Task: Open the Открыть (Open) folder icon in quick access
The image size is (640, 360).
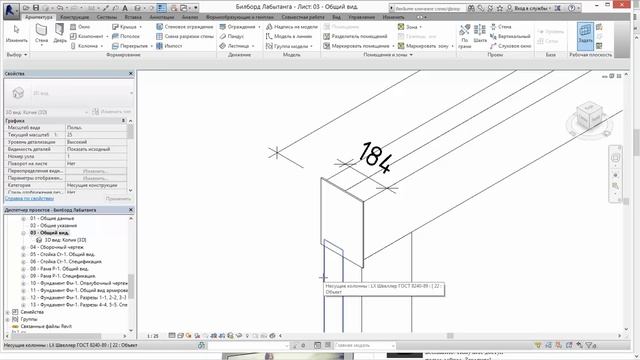Action: coord(26,8)
